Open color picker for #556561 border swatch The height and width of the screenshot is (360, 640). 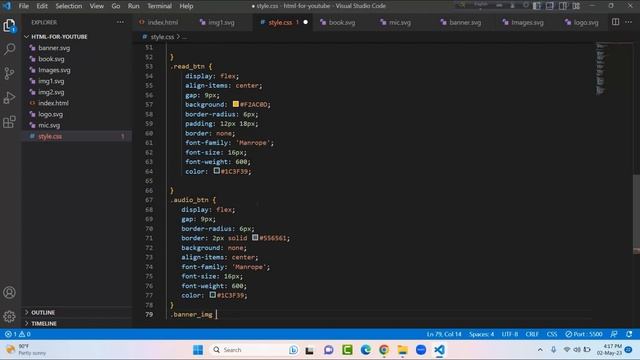(255, 237)
